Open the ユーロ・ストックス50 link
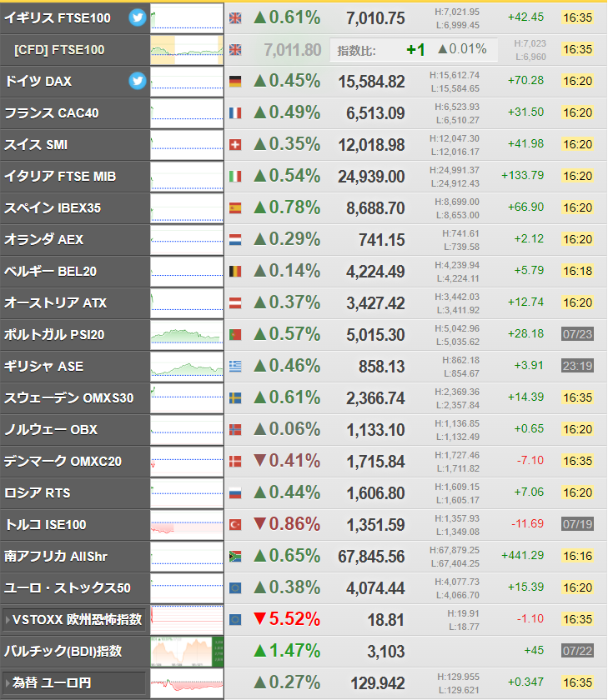Viewport: 608px width, 700px height. click(68, 588)
